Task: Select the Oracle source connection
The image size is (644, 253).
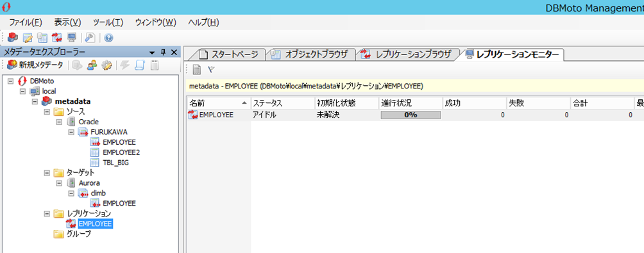Action: (89, 122)
